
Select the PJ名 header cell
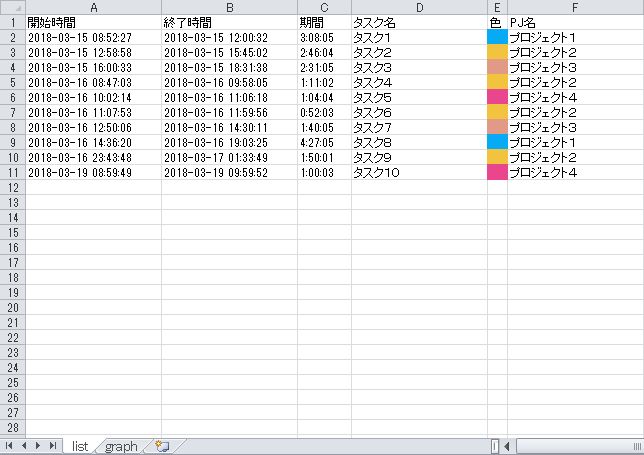[575, 23]
